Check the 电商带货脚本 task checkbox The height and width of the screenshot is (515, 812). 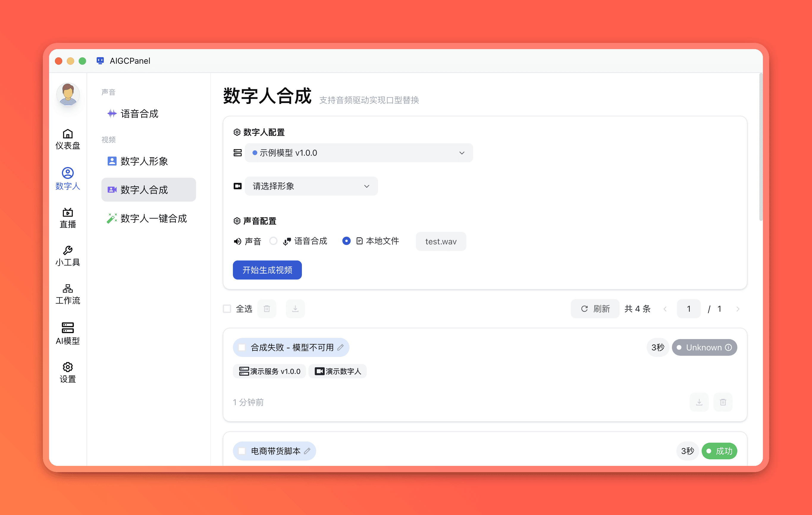pos(242,451)
